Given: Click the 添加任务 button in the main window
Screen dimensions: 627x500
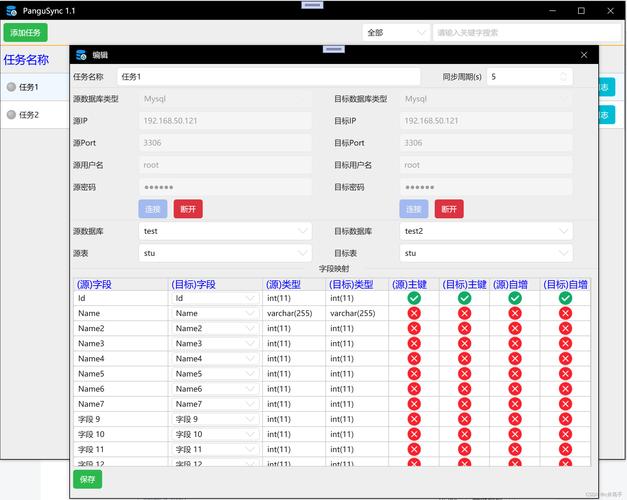Looking at the screenshot, I should tap(25, 32).
